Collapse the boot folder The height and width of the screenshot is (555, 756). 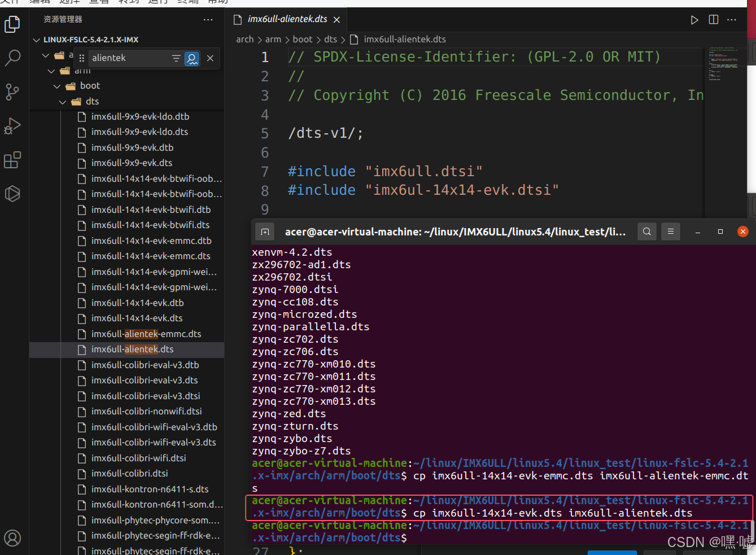point(56,85)
